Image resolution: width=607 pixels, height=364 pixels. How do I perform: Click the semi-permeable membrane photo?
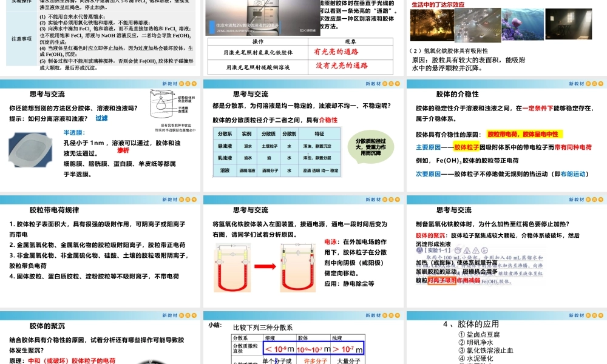pyautogui.click(x=30, y=150)
